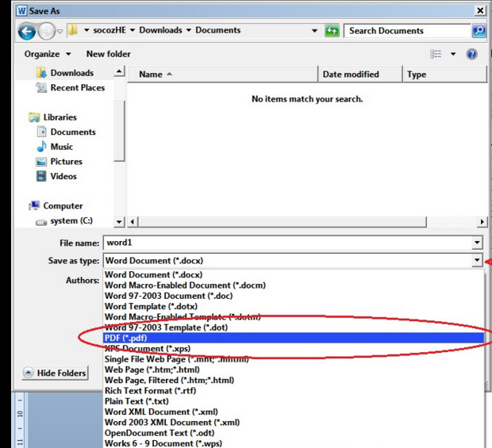Select Videos library in navigation pane
The width and height of the screenshot is (492, 448).
click(x=56, y=176)
